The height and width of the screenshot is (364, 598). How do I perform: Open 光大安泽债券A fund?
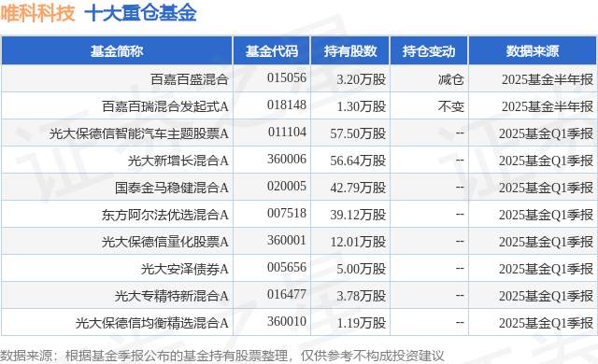point(185,269)
